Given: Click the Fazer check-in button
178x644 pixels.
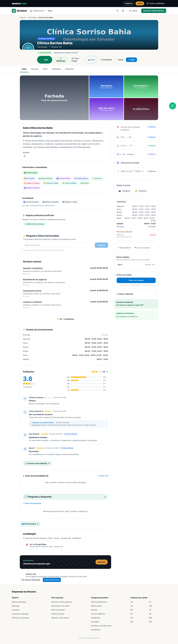Looking at the screenshot, I should [124, 248].
